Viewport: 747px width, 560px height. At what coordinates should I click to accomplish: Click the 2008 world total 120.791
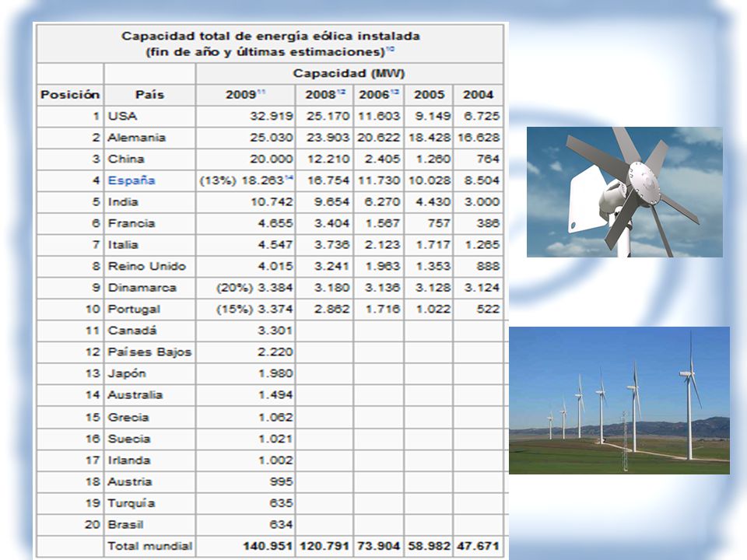click(x=324, y=546)
